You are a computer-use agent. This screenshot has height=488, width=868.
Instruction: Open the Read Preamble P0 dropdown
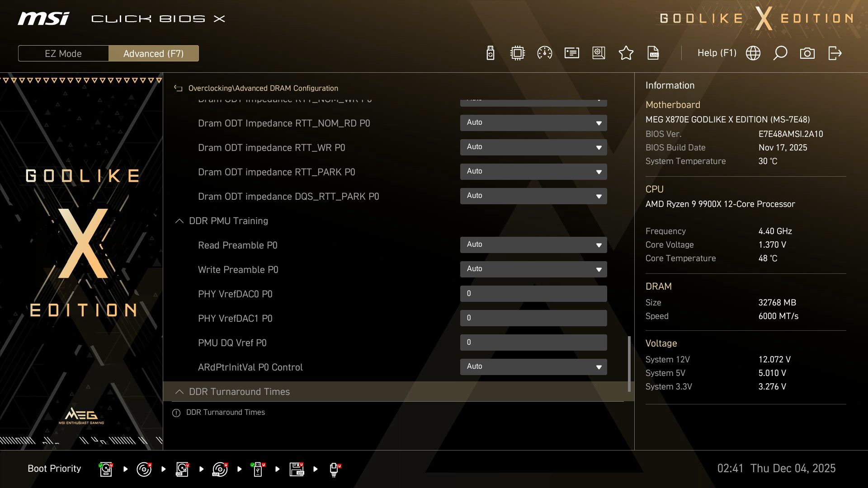(x=533, y=244)
